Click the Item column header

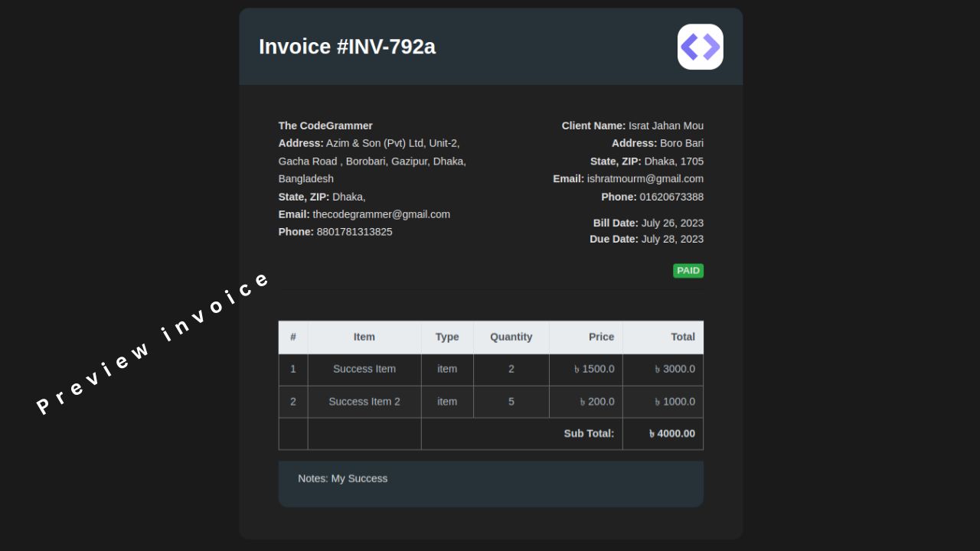[x=364, y=337]
